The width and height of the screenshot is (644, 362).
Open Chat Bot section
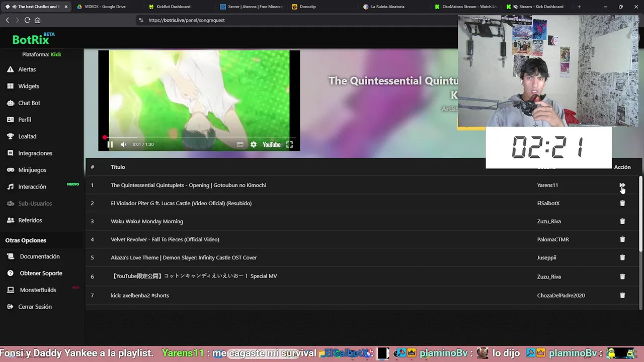click(x=29, y=103)
